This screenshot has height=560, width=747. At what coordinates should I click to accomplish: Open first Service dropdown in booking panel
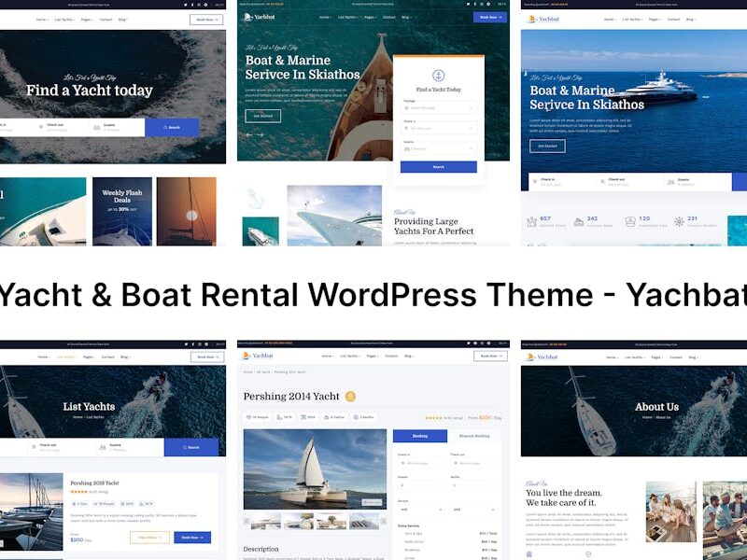click(x=422, y=510)
